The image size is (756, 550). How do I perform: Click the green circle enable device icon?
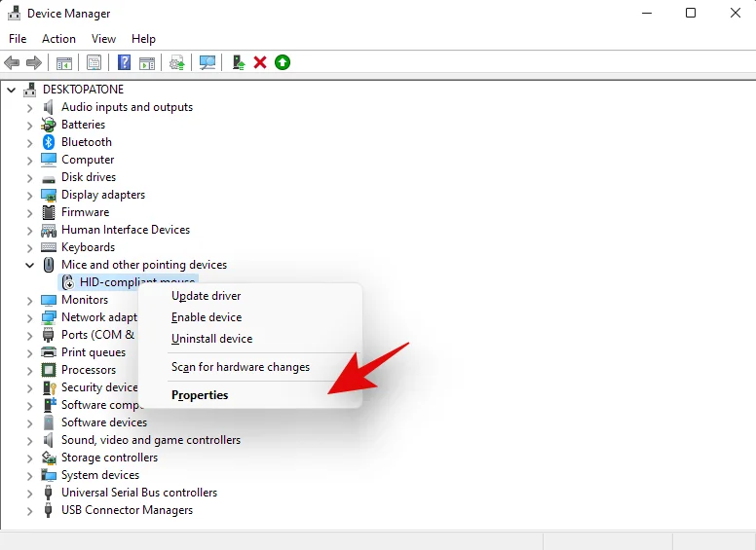coord(283,62)
